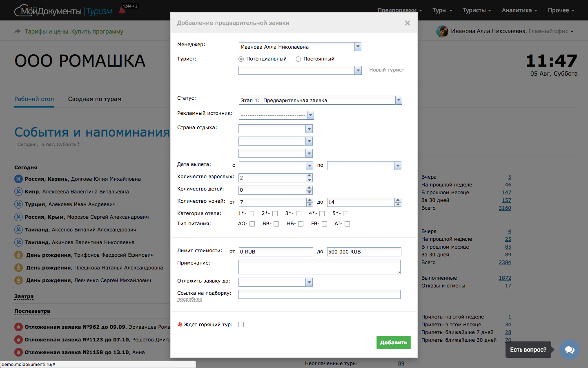The height and width of the screenshot is (368, 588).
Task: Switch to the Сводная по турам tab
Action: click(x=94, y=99)
